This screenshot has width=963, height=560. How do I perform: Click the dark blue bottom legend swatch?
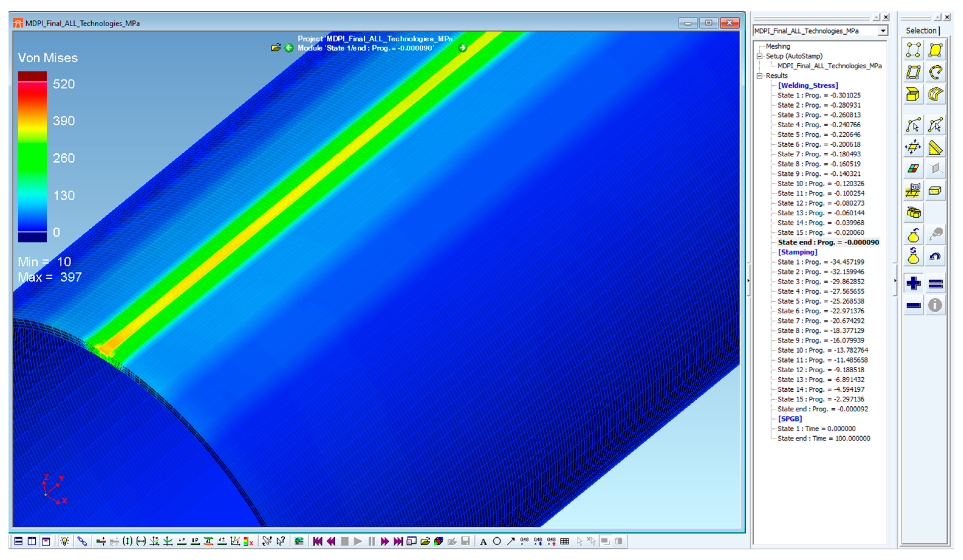(33, 237)
